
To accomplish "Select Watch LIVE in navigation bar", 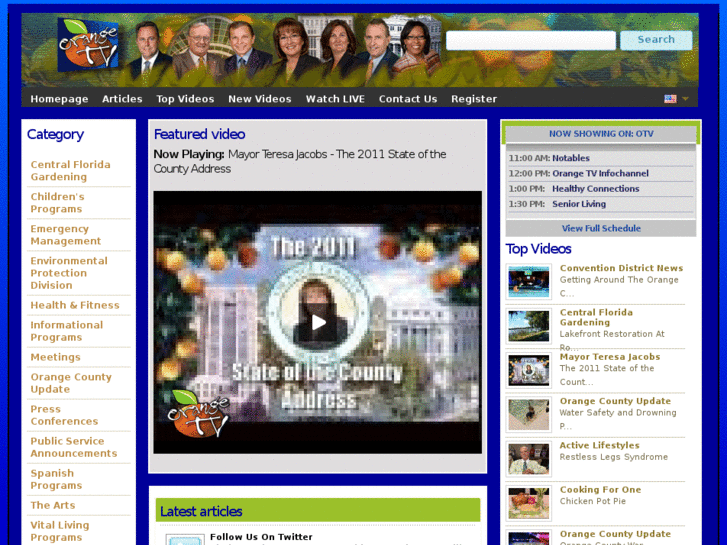I will tap(335, 99).
